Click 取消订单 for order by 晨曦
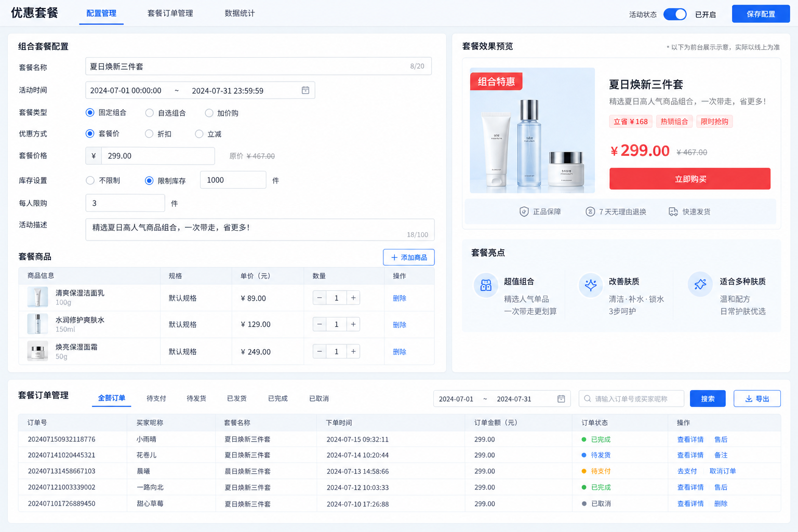Viewport: 798px width, 532px height. point(723,471)
